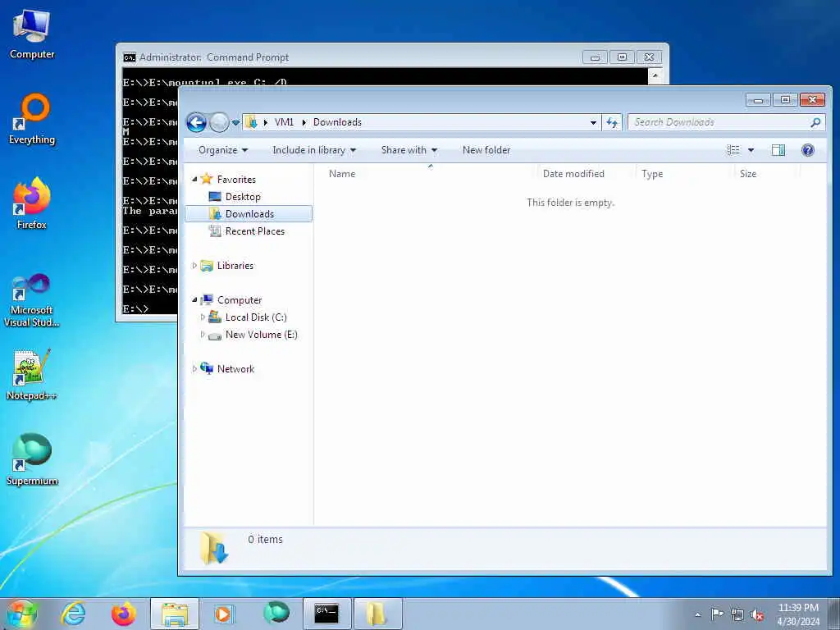This screenshot has width=840, height=630.
Task: Select Network in navigation pane
Action: (235, 368)
